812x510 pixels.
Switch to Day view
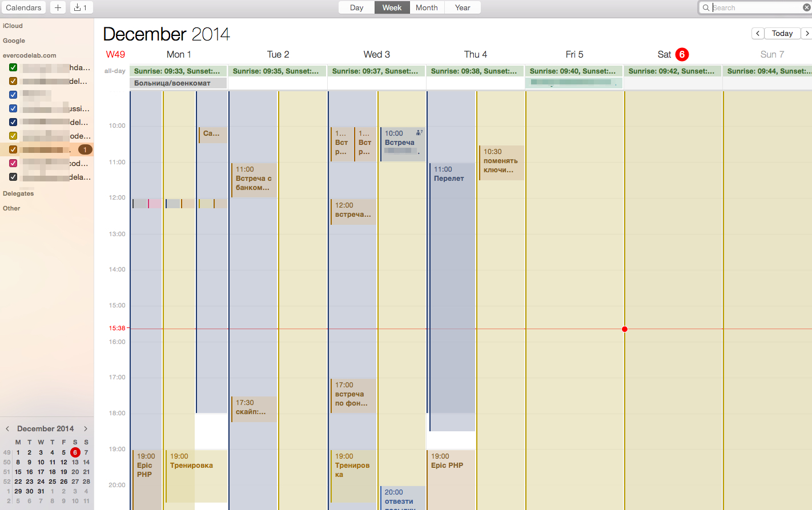tap(356, 7)
